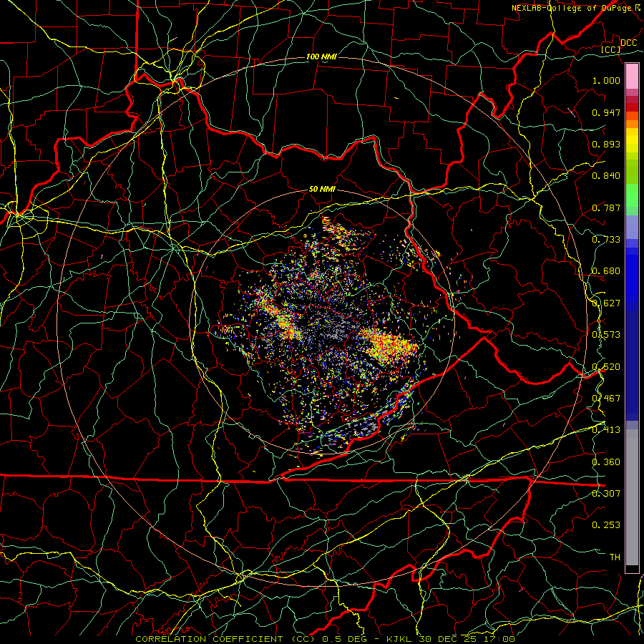
Task: Click the 0.307 scale value
Action: pos(606,493)
